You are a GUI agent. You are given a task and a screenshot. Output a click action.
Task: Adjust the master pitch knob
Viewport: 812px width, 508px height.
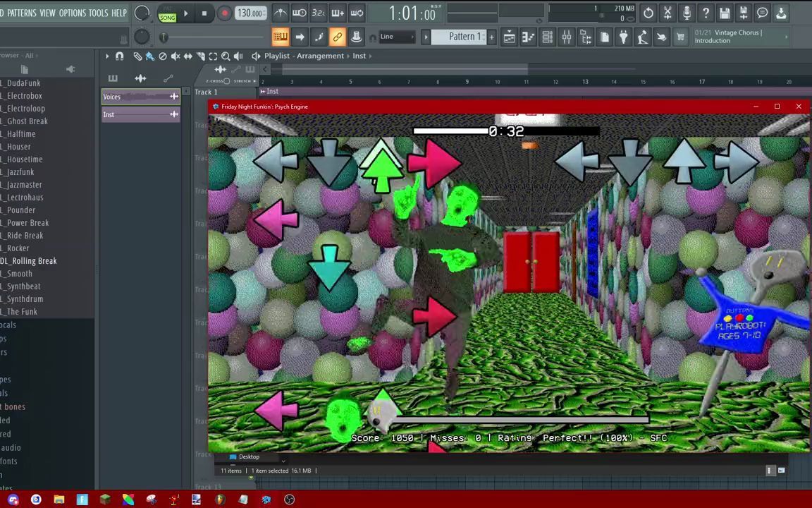tap(142, 37)
